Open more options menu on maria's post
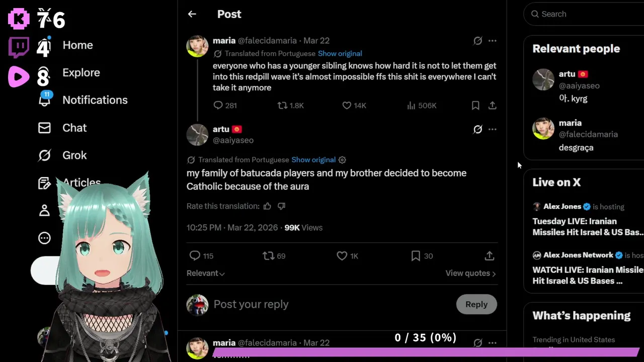644x362 pixels. [493, 41]
